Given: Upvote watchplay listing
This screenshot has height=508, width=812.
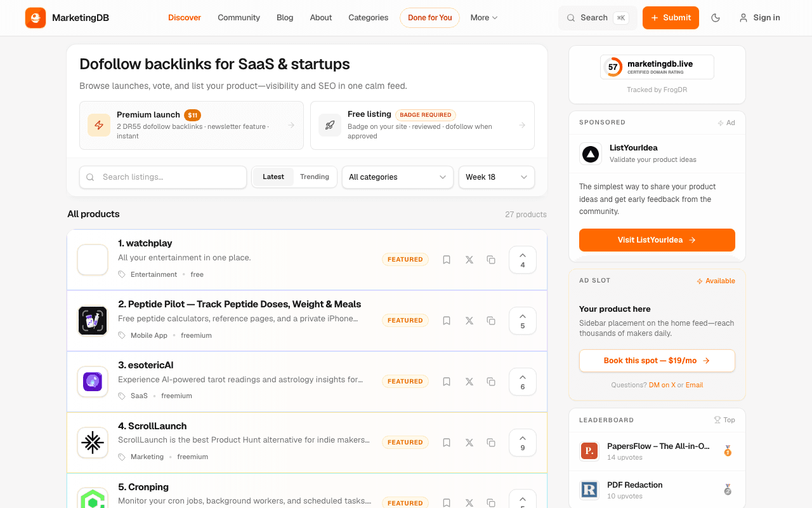Looking at the screenshot, I should click(523, 260).
